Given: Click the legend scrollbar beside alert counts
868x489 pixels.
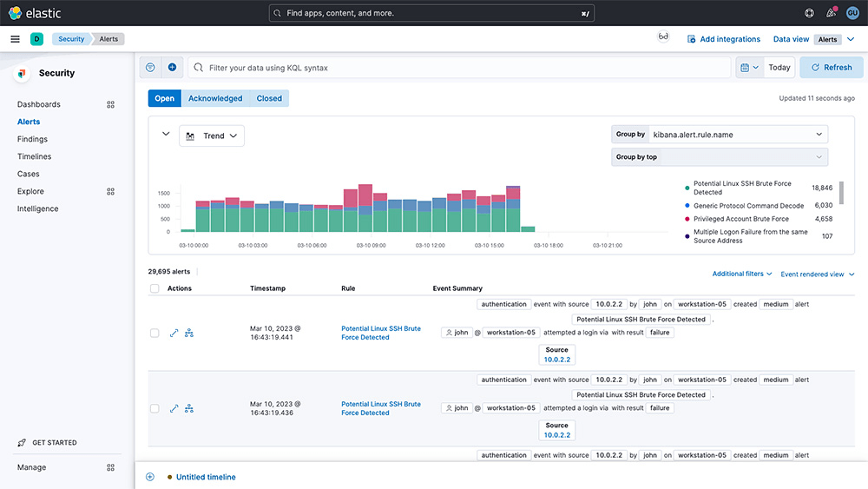Looking at the screenshot, I should 842,193.
